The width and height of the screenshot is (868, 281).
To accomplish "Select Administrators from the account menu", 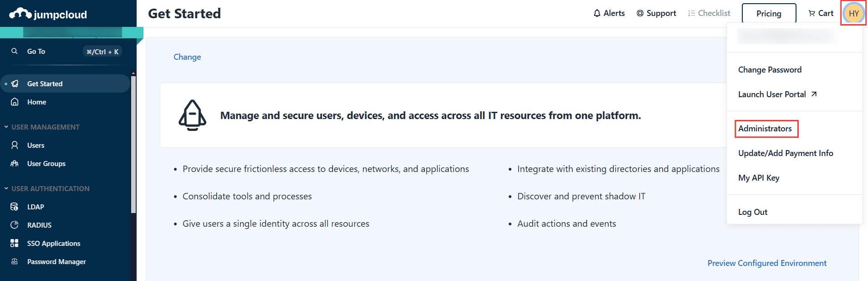I will [x=765, y=129].
